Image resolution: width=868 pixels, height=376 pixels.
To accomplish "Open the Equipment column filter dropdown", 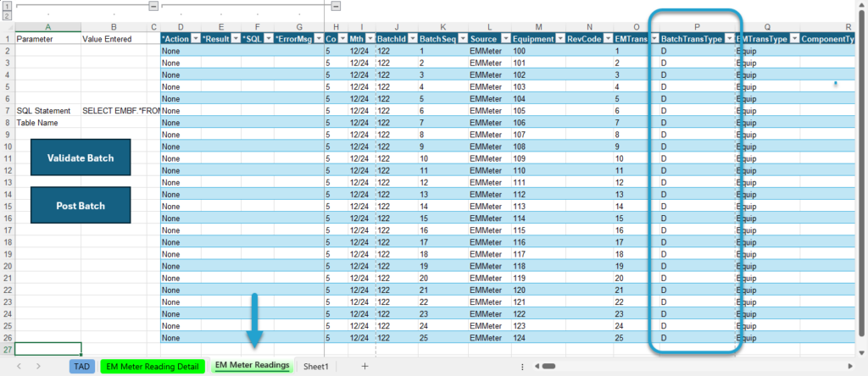I will 560,39.
